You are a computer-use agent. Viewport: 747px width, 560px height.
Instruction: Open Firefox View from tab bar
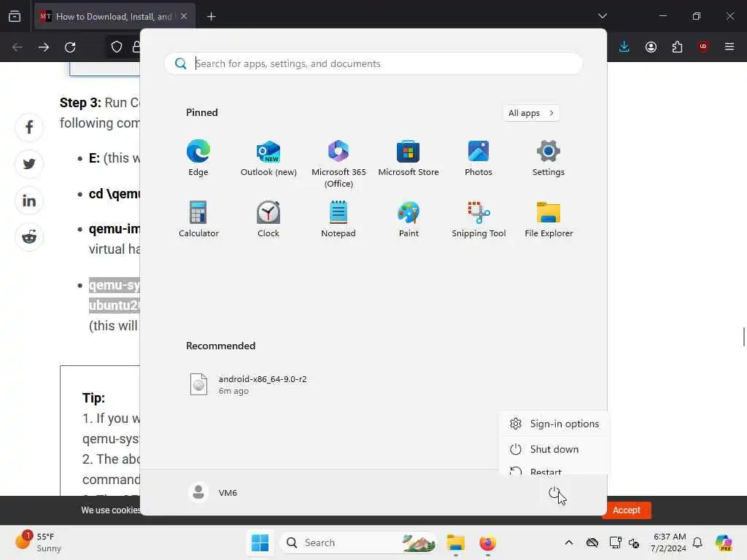click(15, 17)
